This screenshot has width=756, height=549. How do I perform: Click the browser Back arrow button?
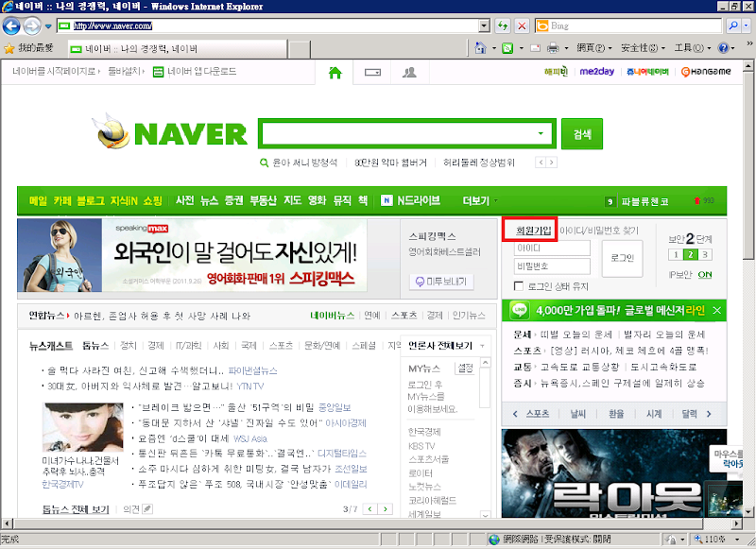click(x=11, y=26)
